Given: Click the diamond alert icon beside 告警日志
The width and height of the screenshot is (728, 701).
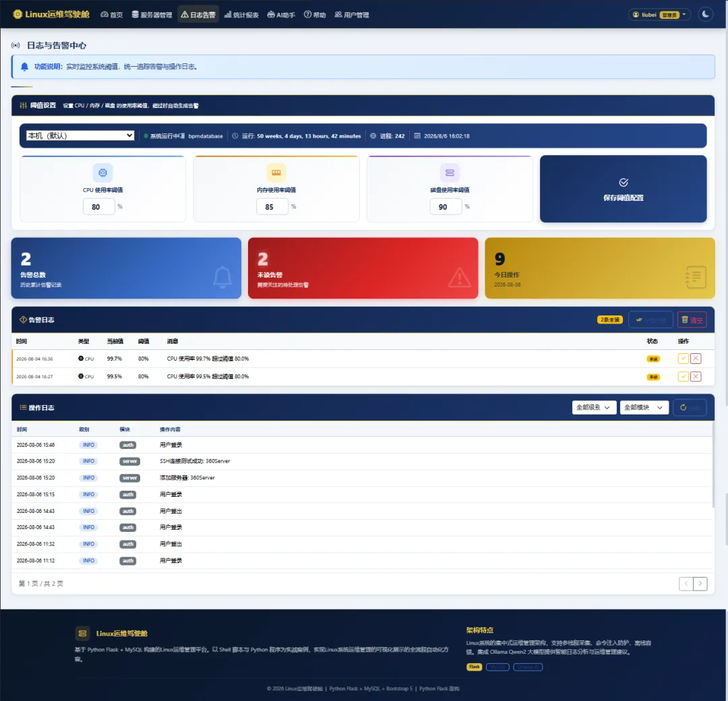Looking at the screenshot, I should point(23,319).
